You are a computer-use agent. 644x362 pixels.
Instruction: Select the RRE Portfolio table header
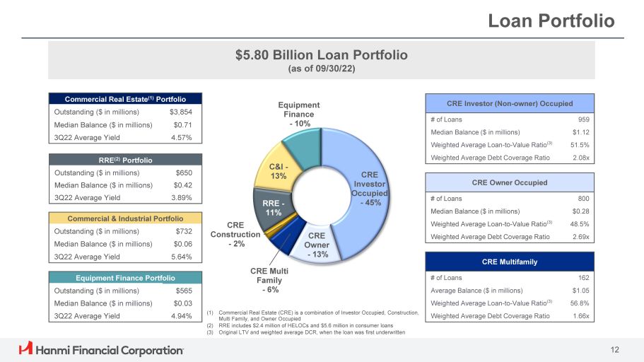click(x=125, y=160)
